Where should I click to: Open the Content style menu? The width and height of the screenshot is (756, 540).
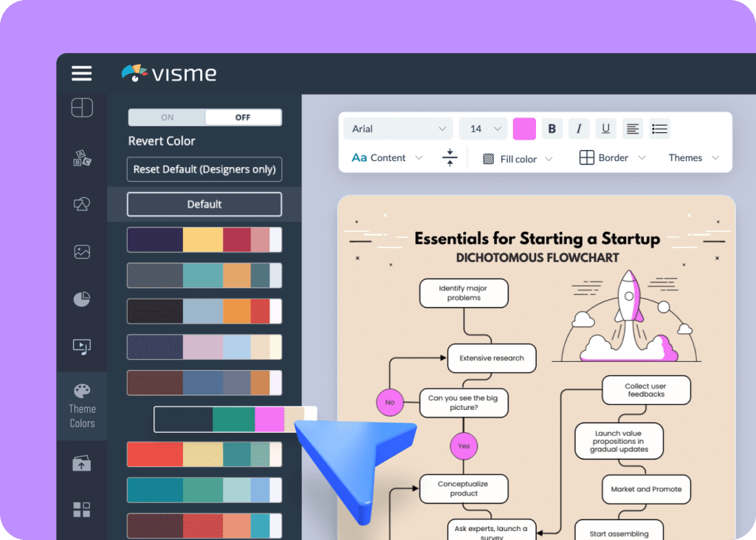pos(385,157)
